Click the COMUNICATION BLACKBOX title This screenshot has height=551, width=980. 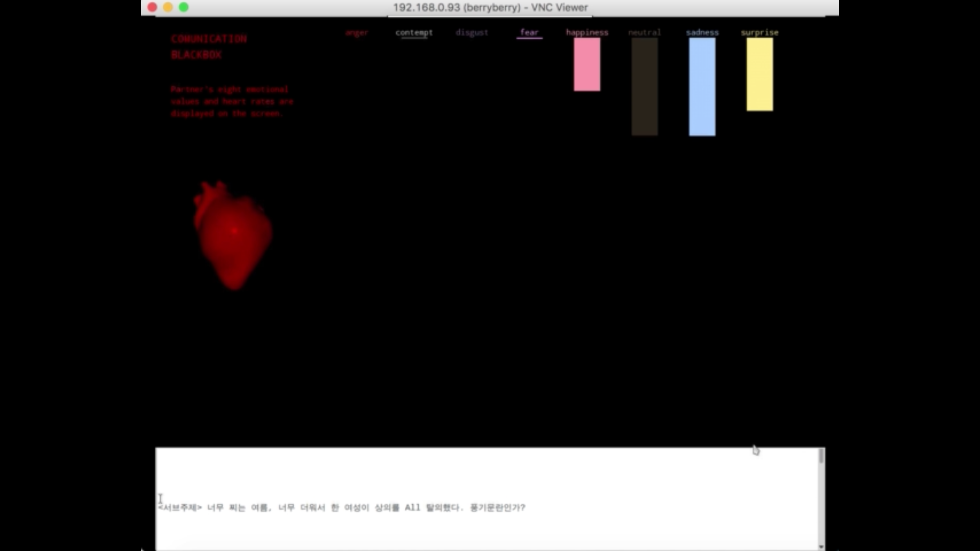point(209,46)
